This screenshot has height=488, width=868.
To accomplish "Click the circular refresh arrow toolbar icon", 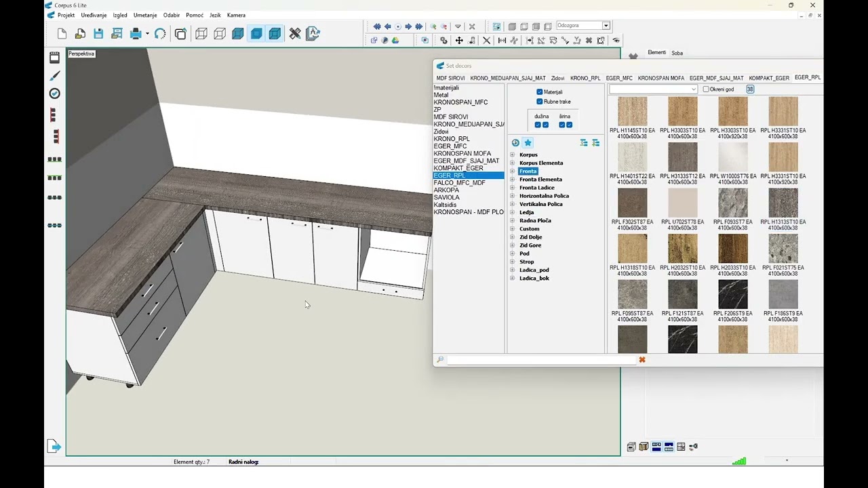I will (x=160, y=34).
